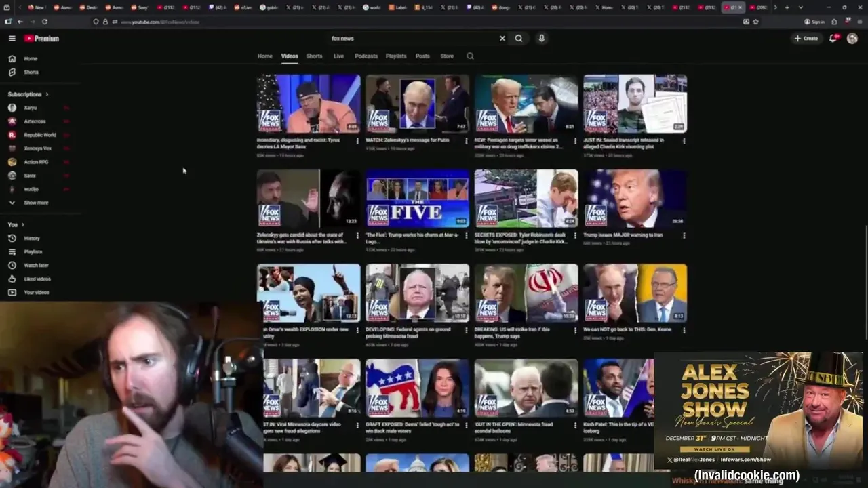
Task: Open the US will strike Iran video thumbnail
Action: pyautogui.click(x=526, y=293)
